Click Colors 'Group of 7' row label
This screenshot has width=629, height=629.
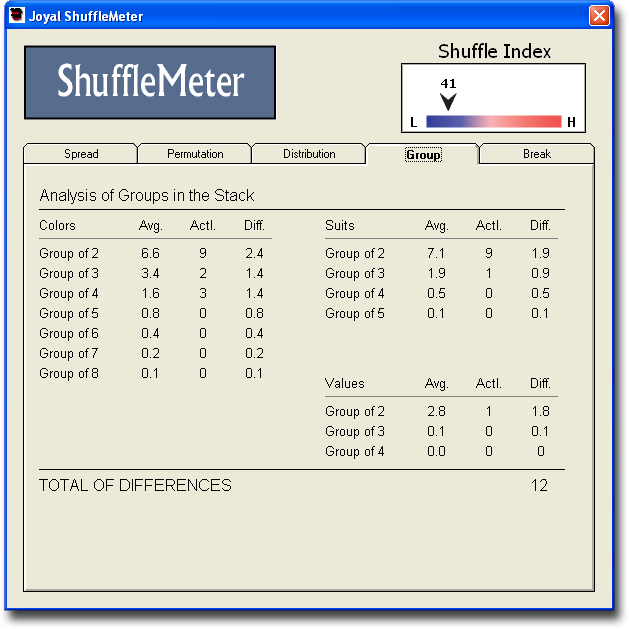tap(69, 354)
